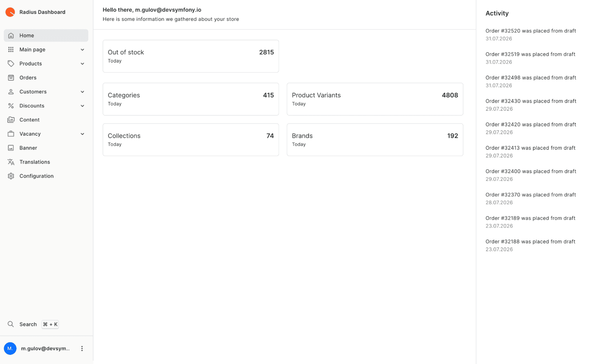
Task: Click the Orders box icon
Action: point(11,78)
